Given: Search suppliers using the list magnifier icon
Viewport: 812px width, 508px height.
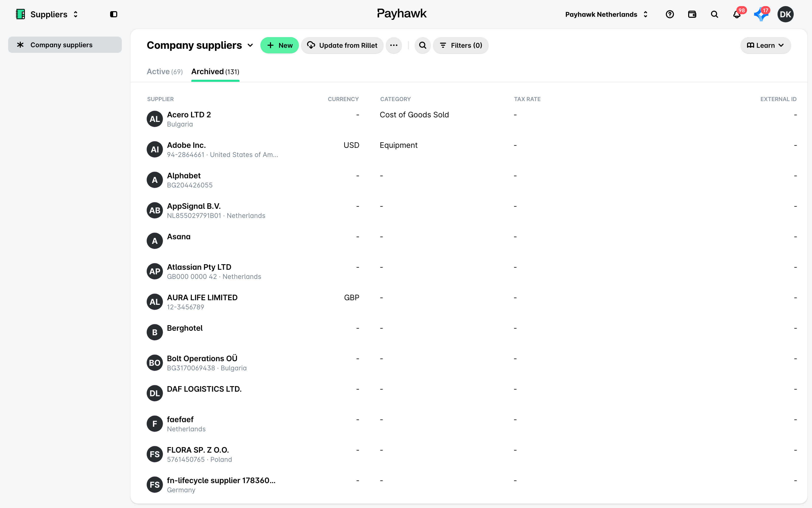Looking at the screenshot, I should [x=423, y=45].
